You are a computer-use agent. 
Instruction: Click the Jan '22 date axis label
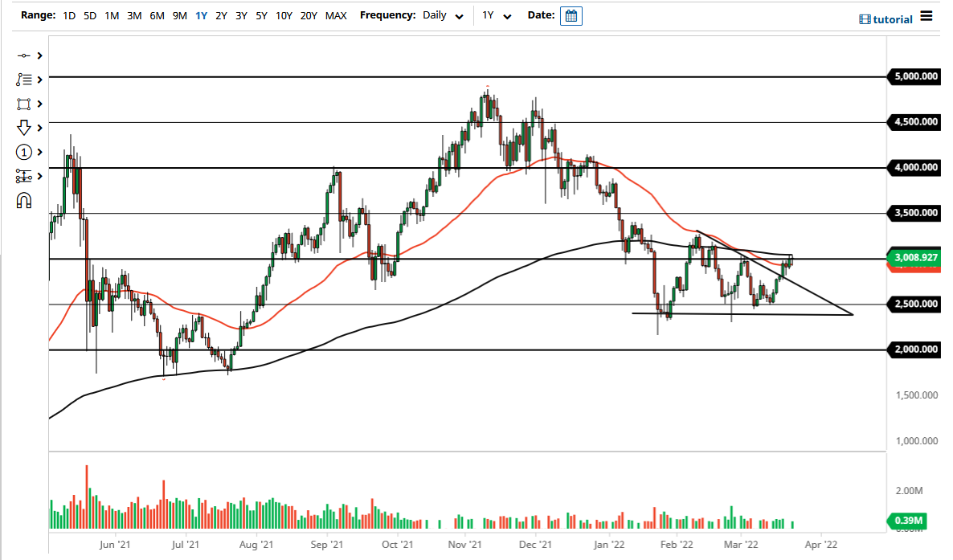pos(609,545)
